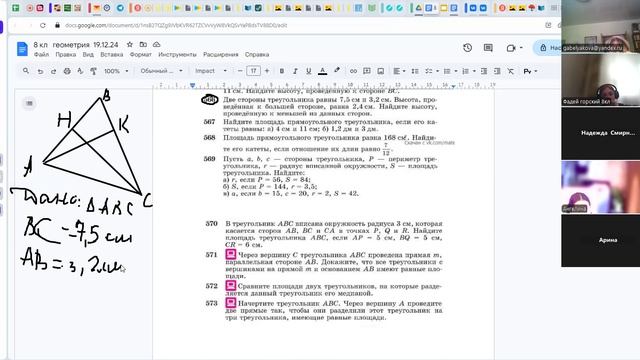The width and height of the screenshot is (640, 360).
Task: Open the Вид menu
Action: click(x=88, y=55)
